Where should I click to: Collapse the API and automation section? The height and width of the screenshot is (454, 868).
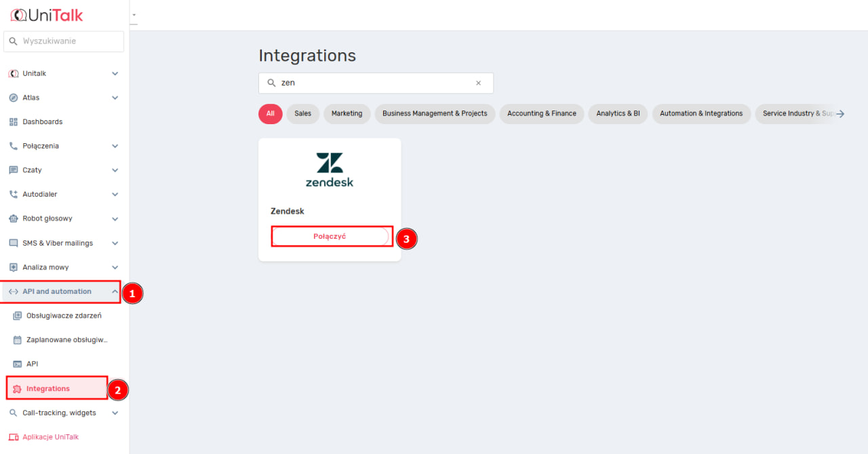coord(115,292)
